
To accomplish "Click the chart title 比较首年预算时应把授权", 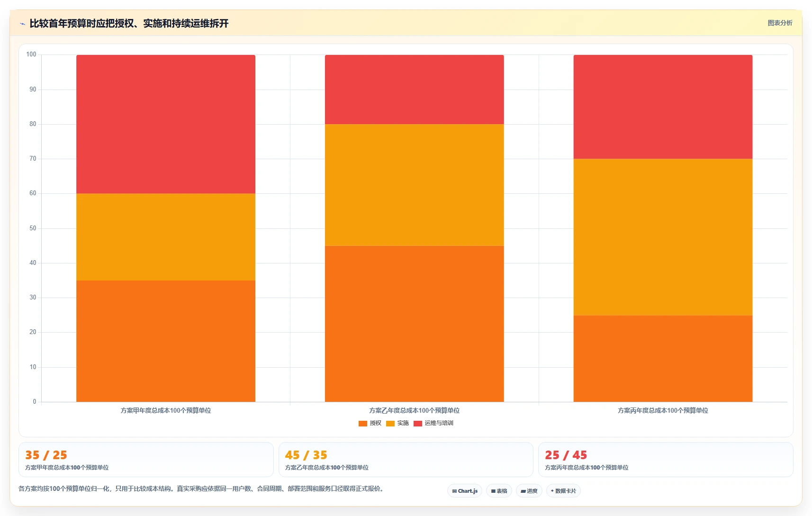I will pyautogui.click(x=129, y=23).
